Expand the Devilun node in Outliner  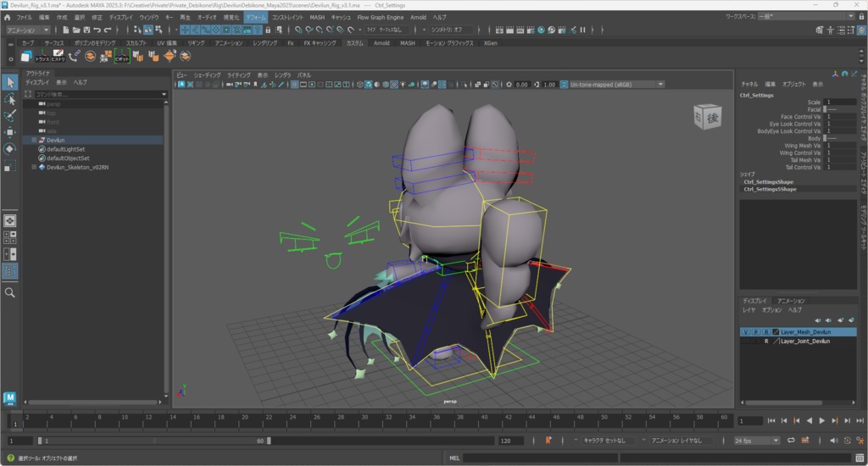(x=34, y=140)
